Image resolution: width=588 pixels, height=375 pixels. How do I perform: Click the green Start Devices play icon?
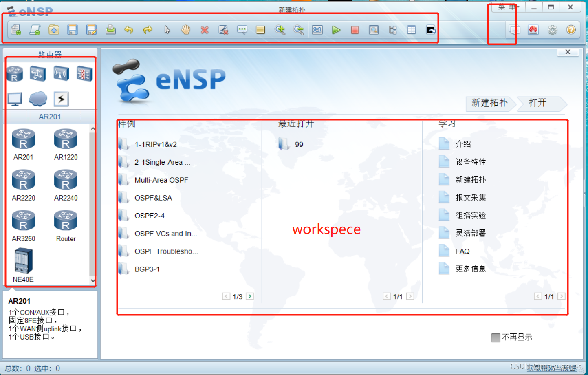336,30
